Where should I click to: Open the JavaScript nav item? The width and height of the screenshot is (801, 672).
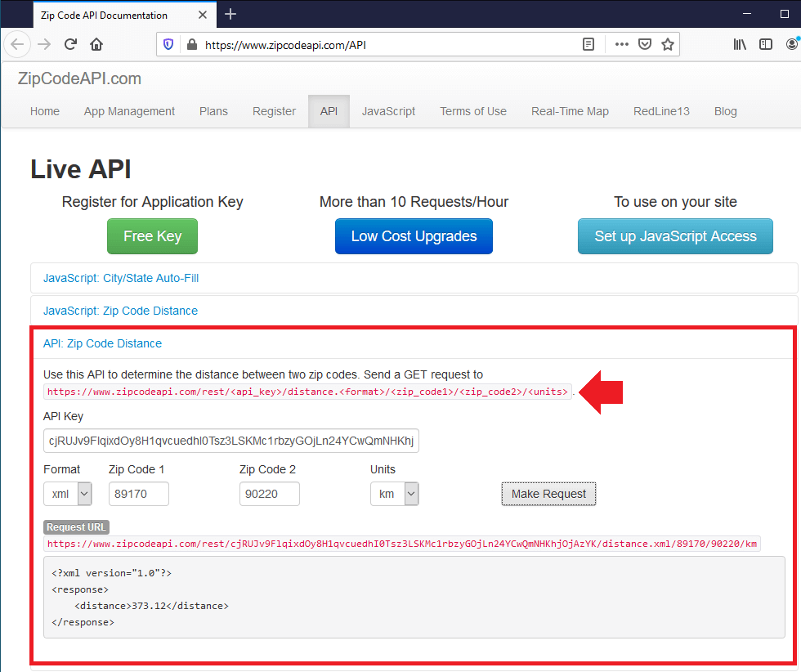[x=389, y=111]
